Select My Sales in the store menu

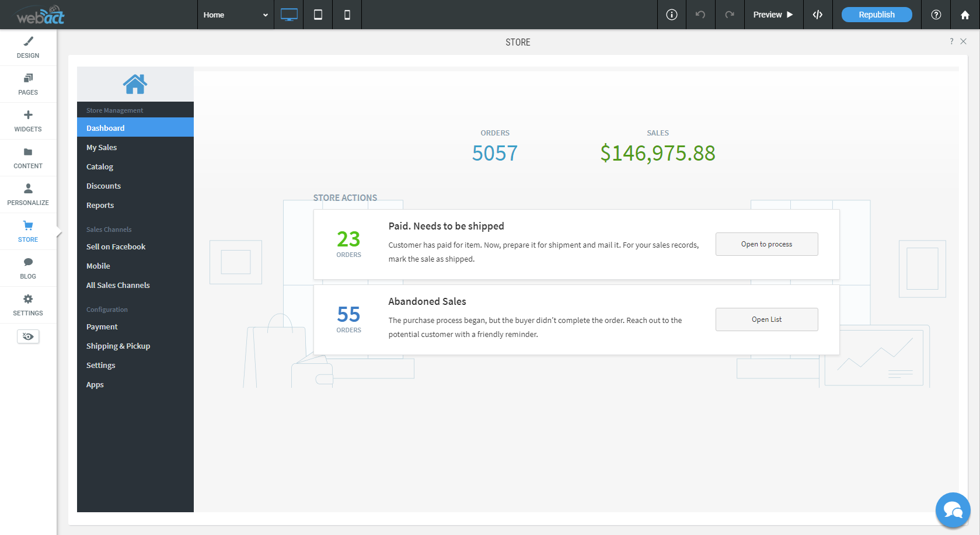[x=101, y=147]
